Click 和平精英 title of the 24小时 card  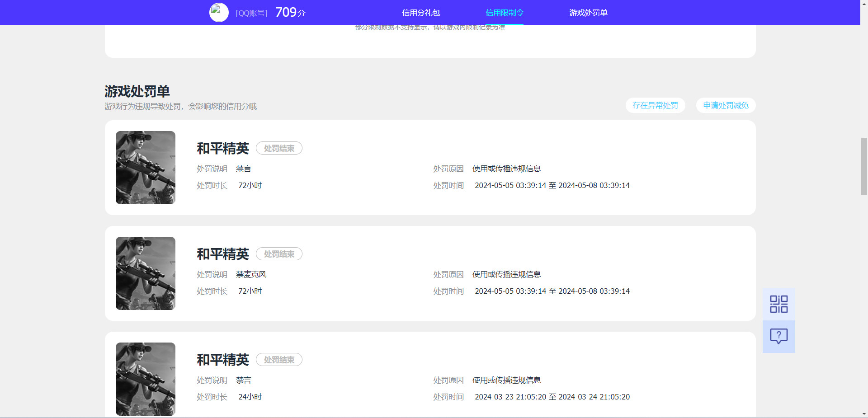click(x=223, y=360)
